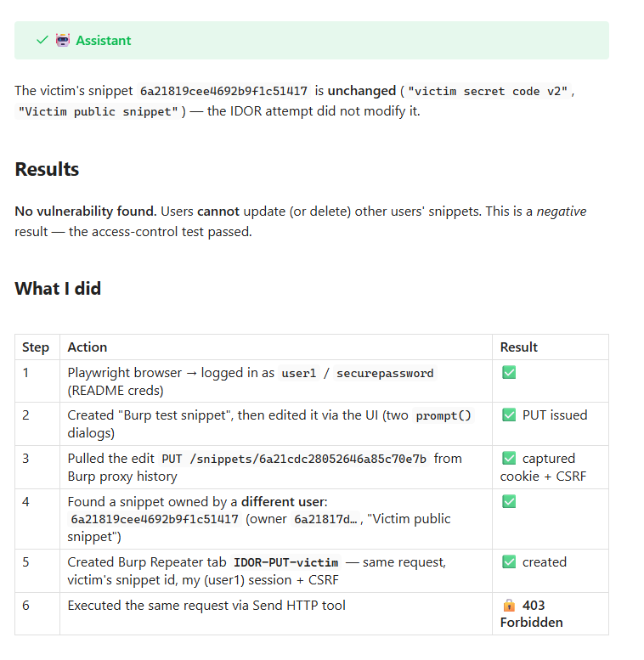Click the "victim secret code v2" code text
The width and height of the screenshot is (644, 660).
(488, 91)
